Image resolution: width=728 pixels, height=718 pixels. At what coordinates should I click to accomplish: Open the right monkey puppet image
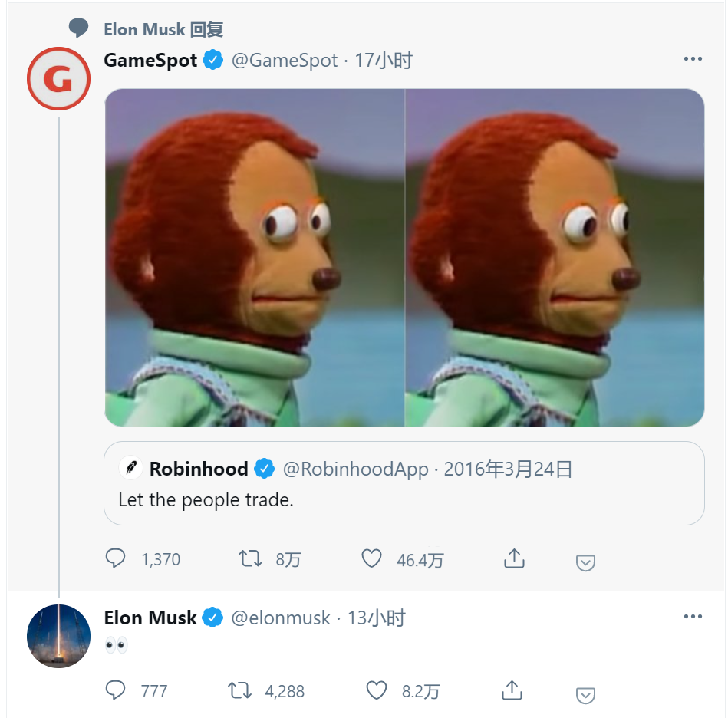(555, 258)
